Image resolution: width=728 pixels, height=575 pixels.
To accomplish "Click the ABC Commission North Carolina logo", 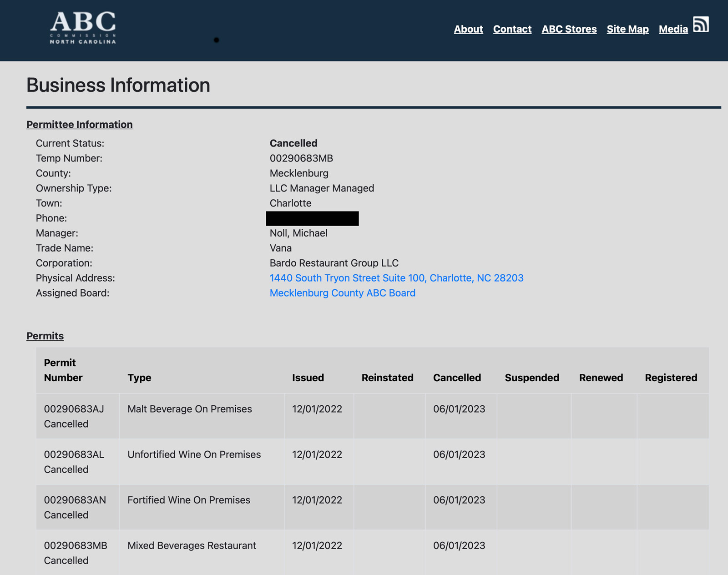I will coord(83,28).
